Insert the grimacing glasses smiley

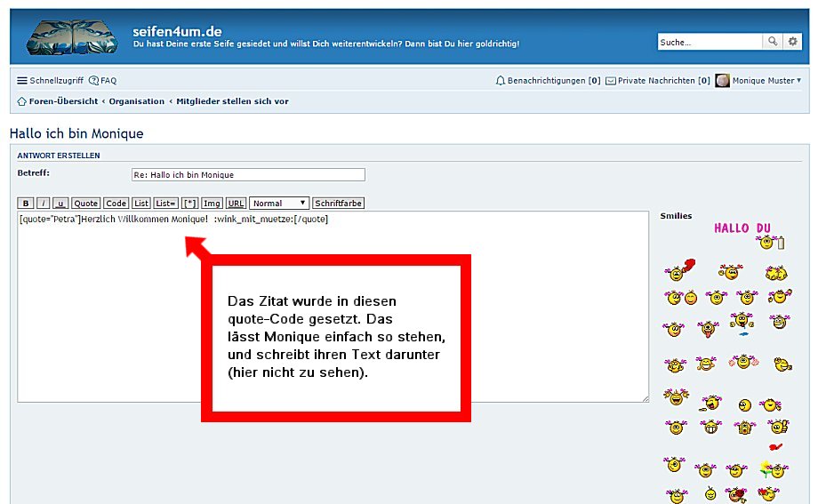[x=780, y=322]
